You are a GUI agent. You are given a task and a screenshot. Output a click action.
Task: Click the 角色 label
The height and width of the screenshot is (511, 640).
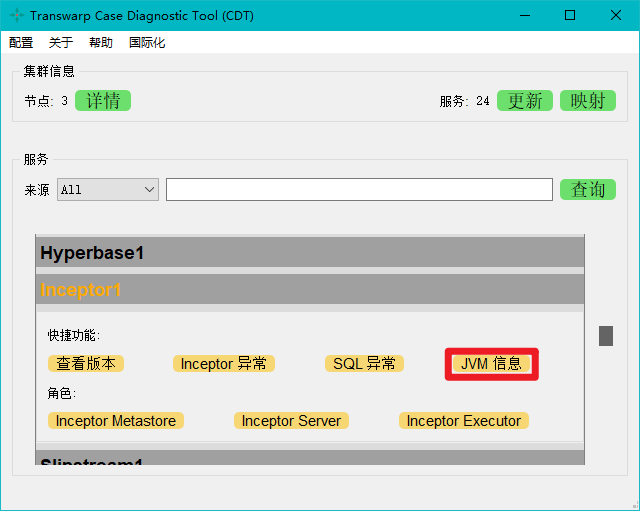(62, 393)
